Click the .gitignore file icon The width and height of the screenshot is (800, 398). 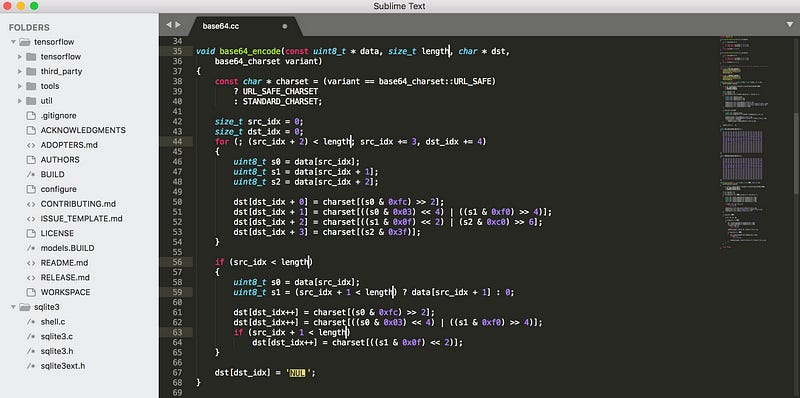click(31, 116)
